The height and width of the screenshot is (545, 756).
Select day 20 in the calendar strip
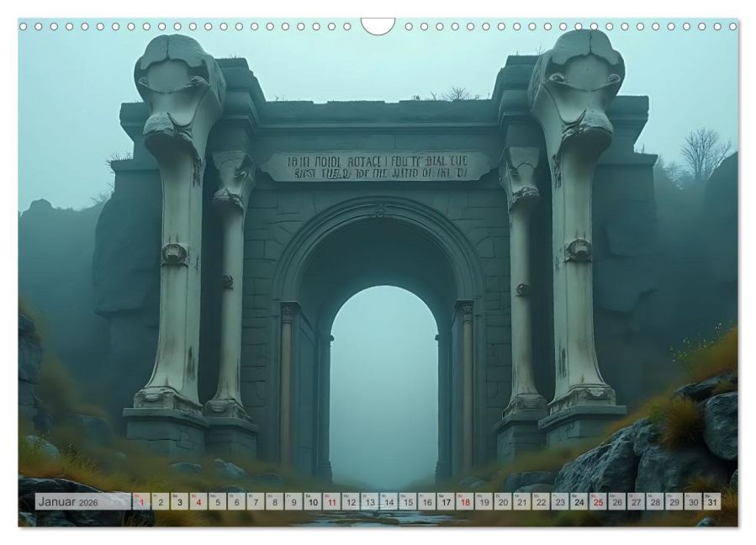pos(504,501)
